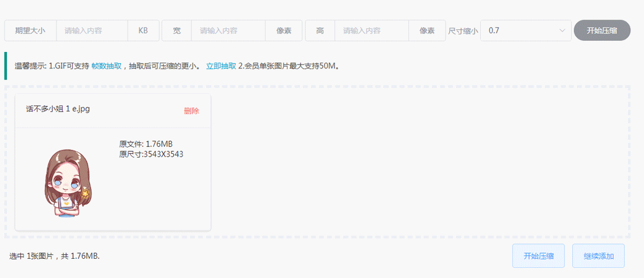
Task: Click the 宽 label addon
Action: [177, 31]
